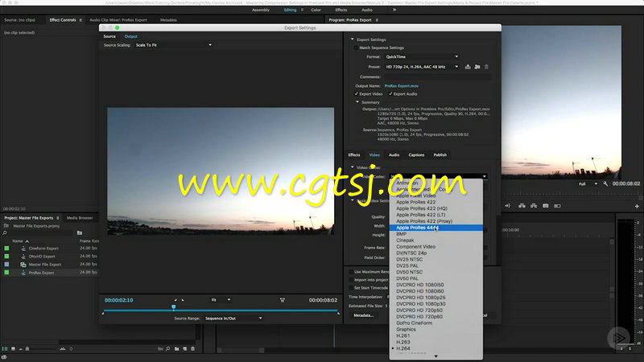
Task: Click the Clear trash icon in Project footer
Action: click(192, 349)
